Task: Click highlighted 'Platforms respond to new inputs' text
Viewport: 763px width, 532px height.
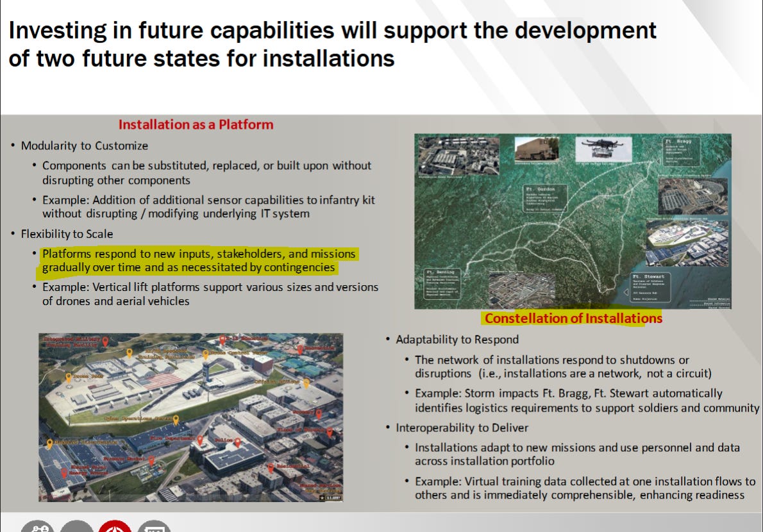Action: point(199,260)
